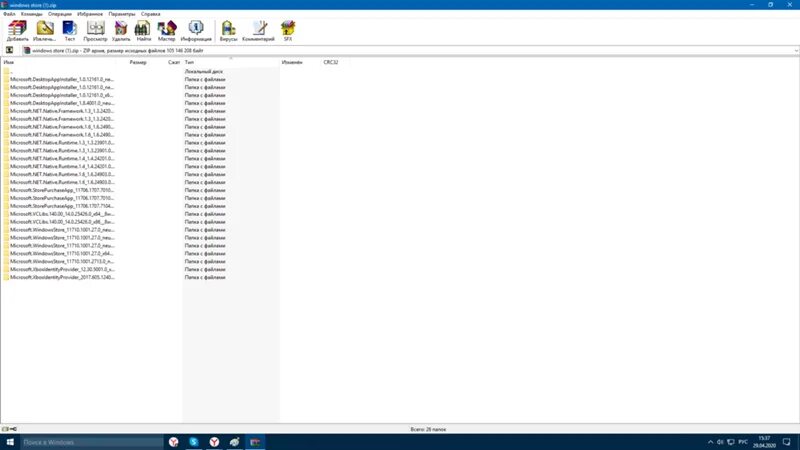Click the SFX toolbar icon
Image resolution: width=800 pixels, height=450 pixels.
click(288, 31)
